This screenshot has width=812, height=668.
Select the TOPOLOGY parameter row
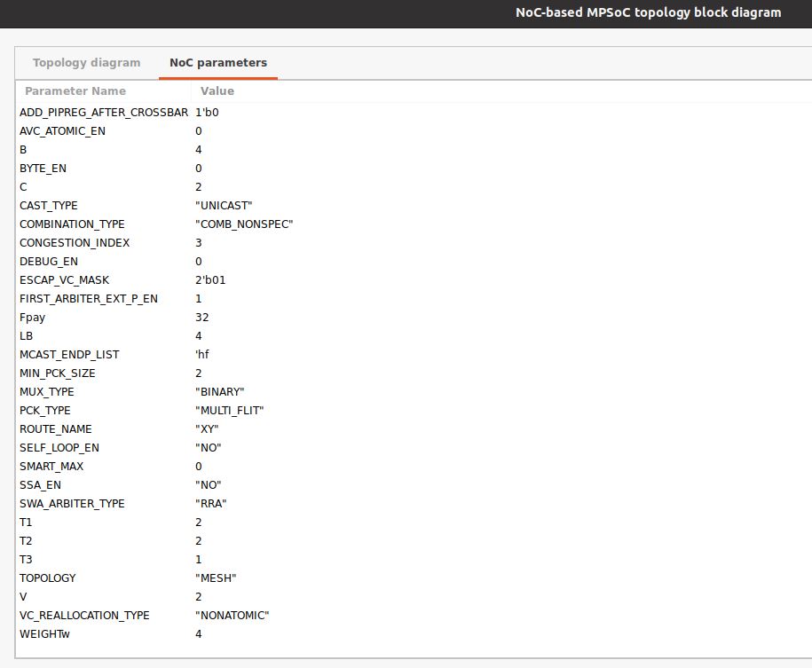coord(48,578)
